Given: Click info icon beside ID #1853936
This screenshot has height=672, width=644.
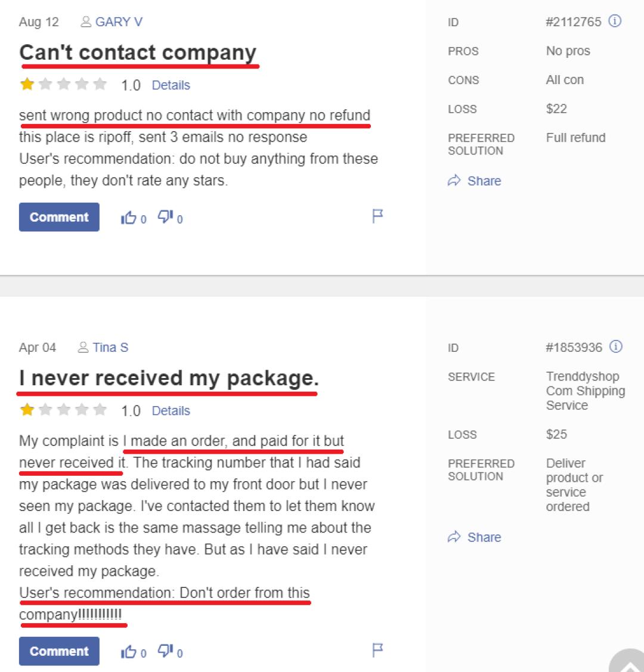Looking at the screenshot, I should click(x=616, y=347).
